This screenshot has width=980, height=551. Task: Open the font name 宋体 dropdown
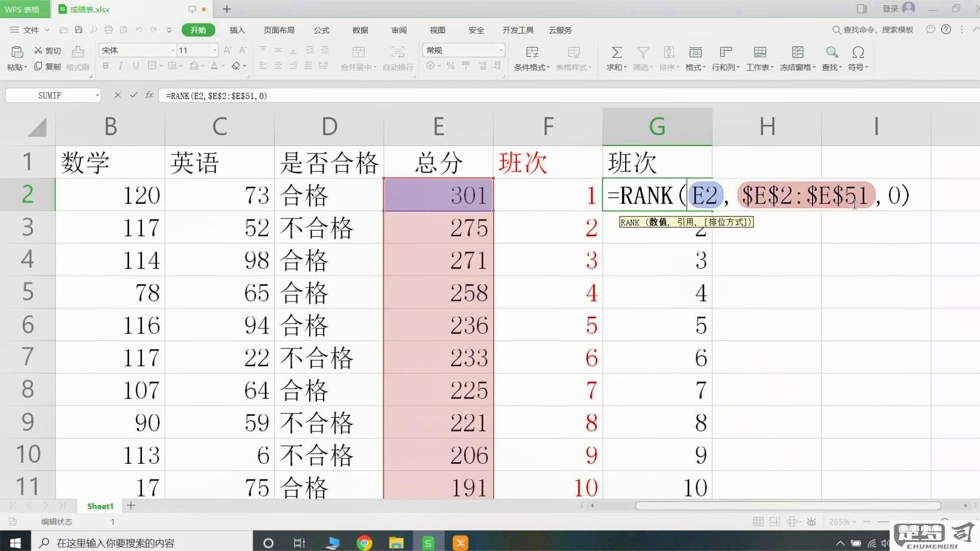173,50
